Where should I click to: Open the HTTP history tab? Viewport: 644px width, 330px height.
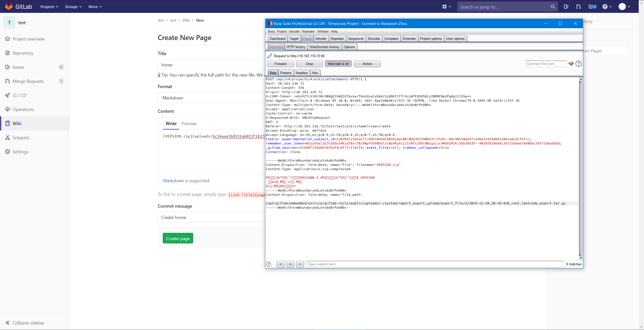coord(296,47)
